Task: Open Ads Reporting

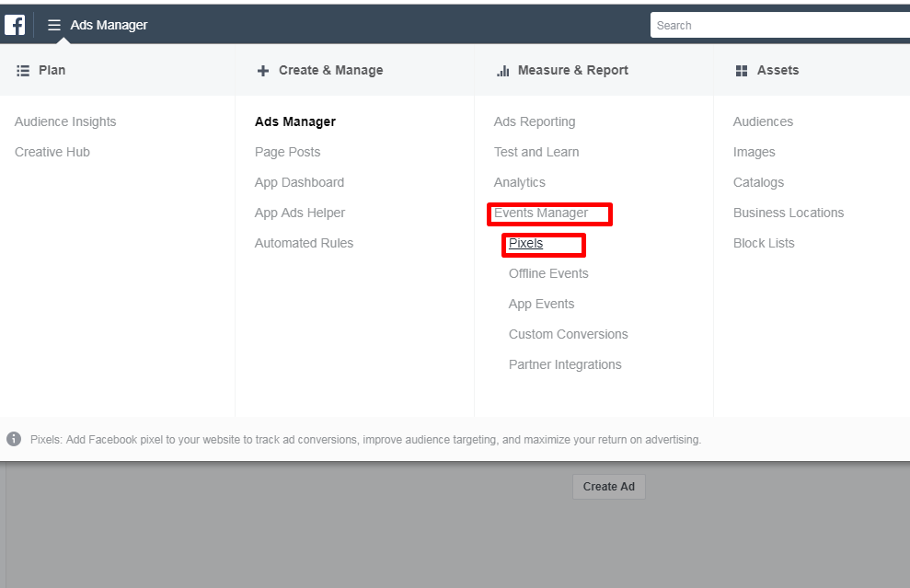Action: tap(535, 121)
